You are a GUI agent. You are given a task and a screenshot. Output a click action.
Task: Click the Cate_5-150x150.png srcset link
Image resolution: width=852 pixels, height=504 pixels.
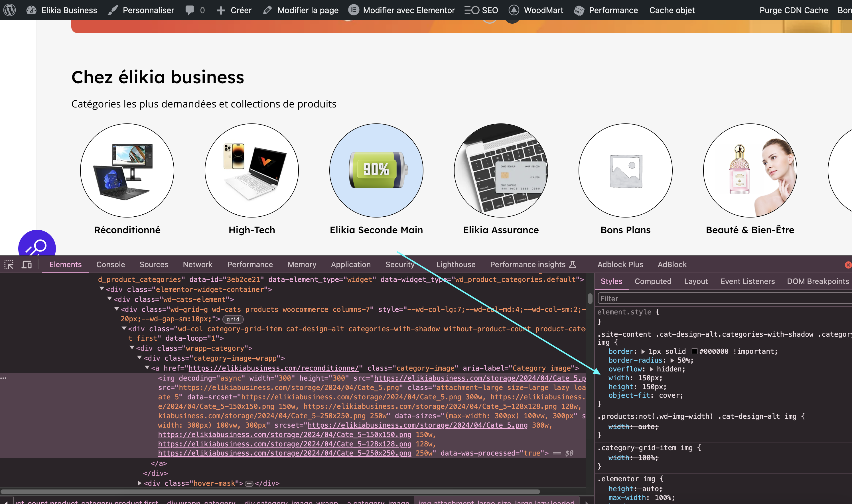tap(285, 435)
